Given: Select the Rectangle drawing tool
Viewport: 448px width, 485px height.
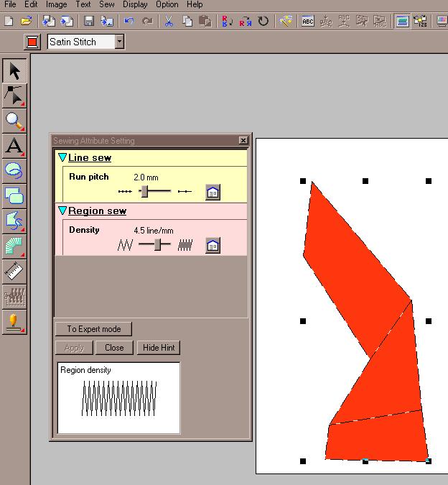Looking at the screenshot, I should (14, 196).
